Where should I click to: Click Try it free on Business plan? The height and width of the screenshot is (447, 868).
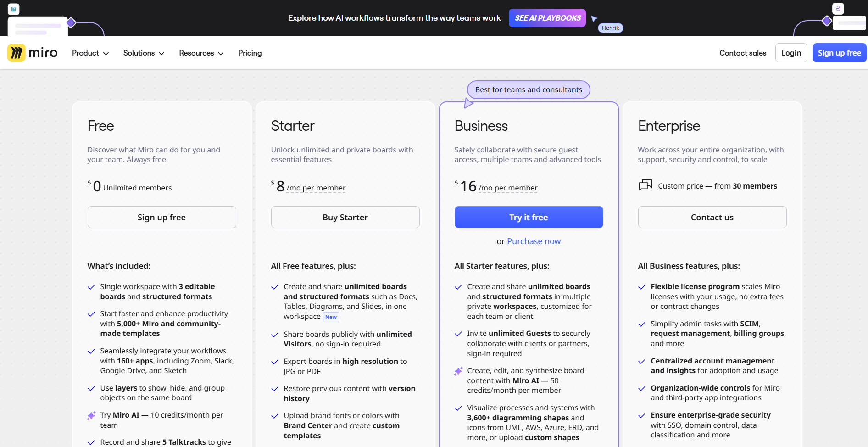528,217
